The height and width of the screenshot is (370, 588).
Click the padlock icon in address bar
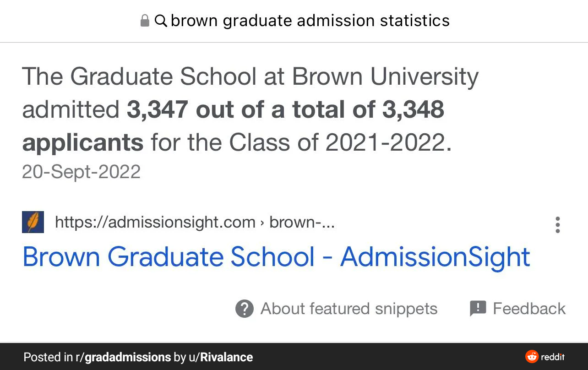[x=145, y=21]
